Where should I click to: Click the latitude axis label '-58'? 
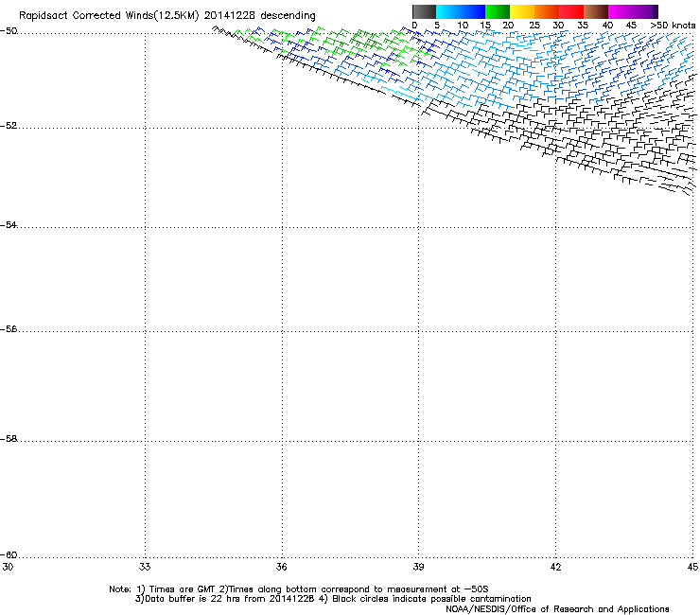(9, 439)
